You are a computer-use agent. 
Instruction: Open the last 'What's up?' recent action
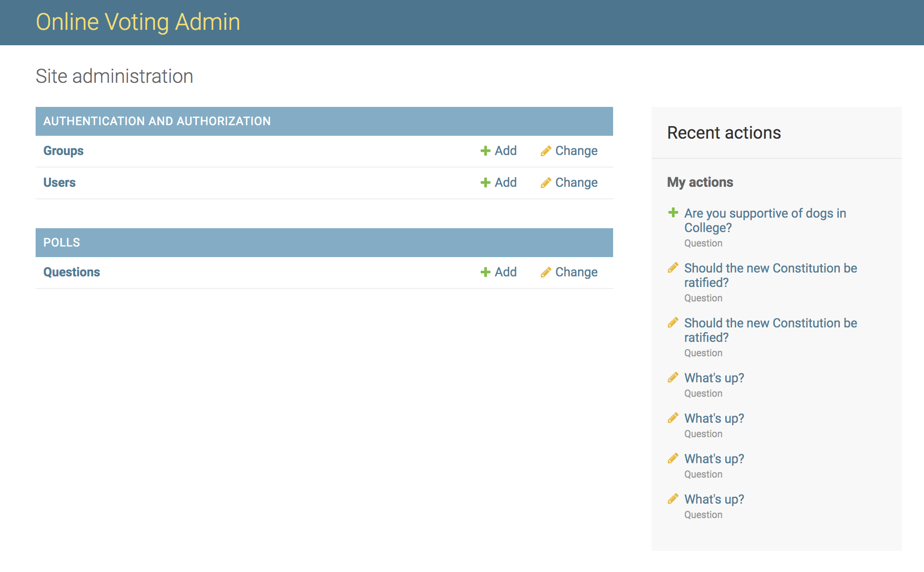coord(714,499)
